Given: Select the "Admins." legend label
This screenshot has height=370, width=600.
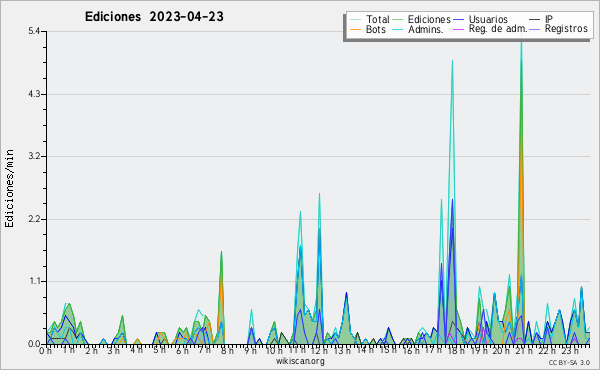Looking at the screenshot, I should point(426,29).
